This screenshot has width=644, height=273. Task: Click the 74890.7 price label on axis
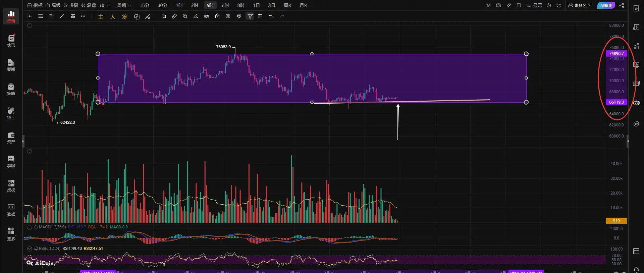616,54
